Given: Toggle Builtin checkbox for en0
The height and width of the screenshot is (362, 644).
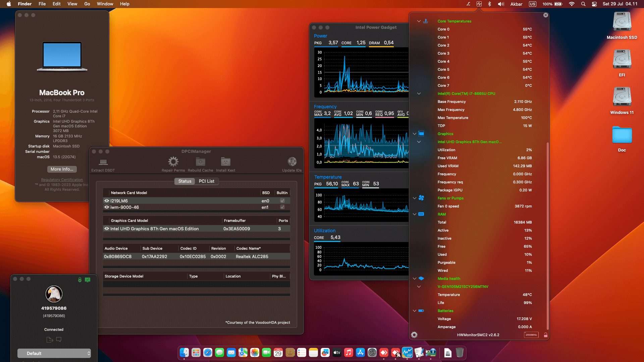Looking at the screenshot, I should [282, 201].
